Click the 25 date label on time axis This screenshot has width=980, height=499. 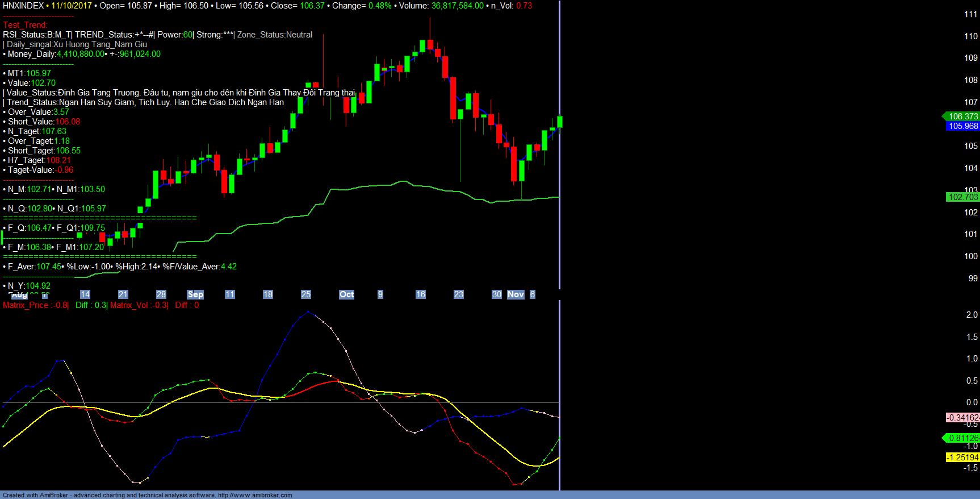point(306,294)
